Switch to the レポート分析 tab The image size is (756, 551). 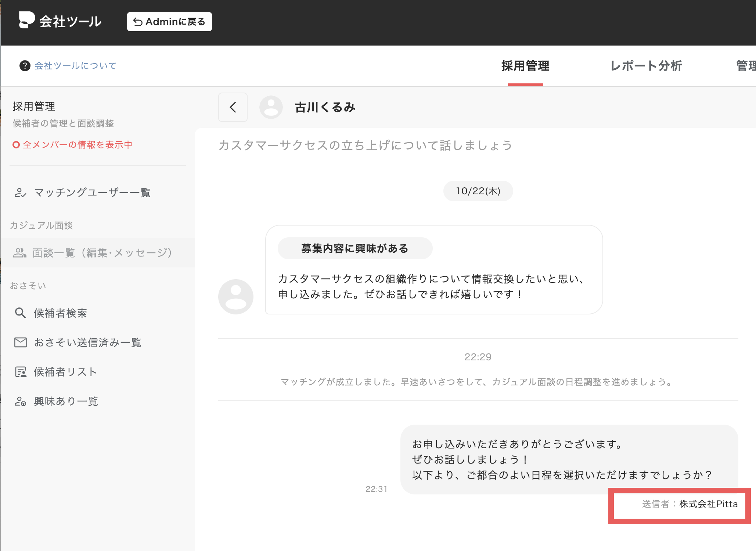[646, 66]
